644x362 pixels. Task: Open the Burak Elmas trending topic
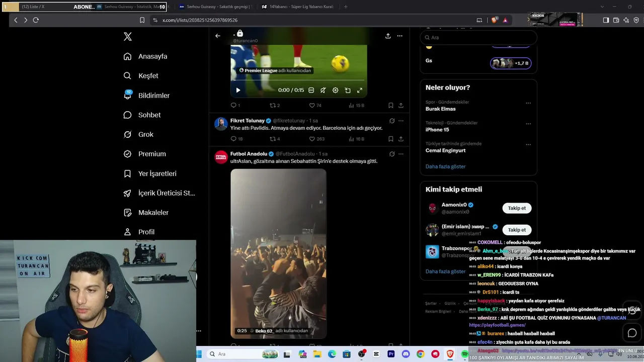441,109
